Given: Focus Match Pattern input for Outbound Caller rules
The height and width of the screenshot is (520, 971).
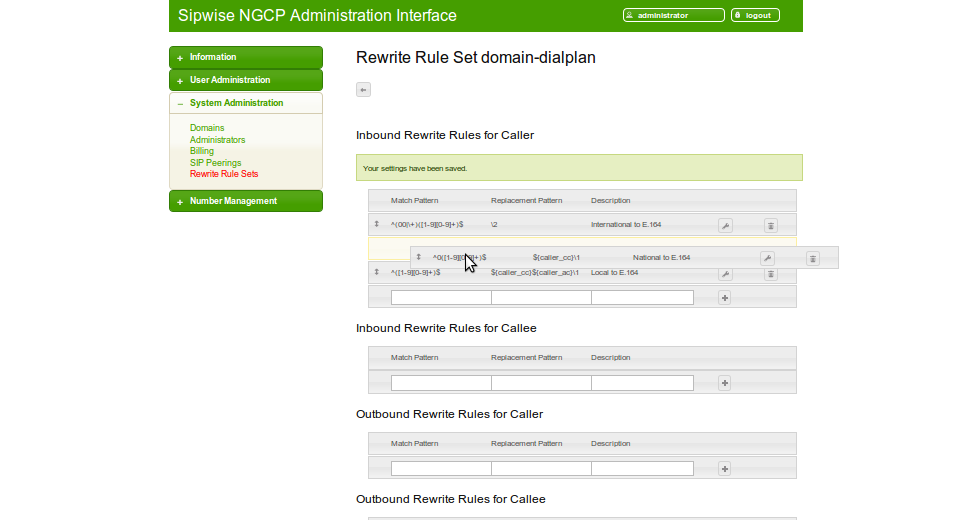Looking at the screenshot, I should click(441, 469).
